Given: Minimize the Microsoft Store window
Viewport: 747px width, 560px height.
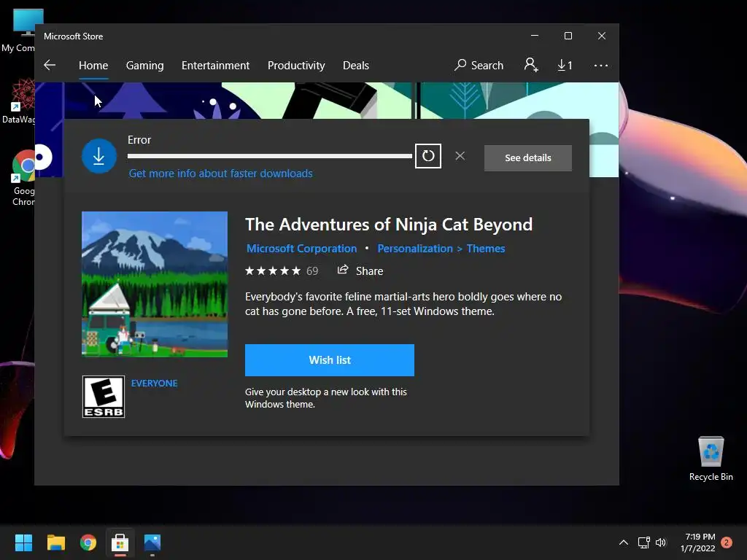Looking at the screenshot, I should point(535,36).
